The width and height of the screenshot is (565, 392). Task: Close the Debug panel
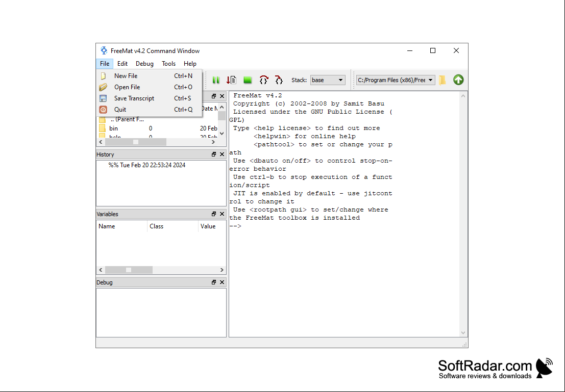click(222, 282)
